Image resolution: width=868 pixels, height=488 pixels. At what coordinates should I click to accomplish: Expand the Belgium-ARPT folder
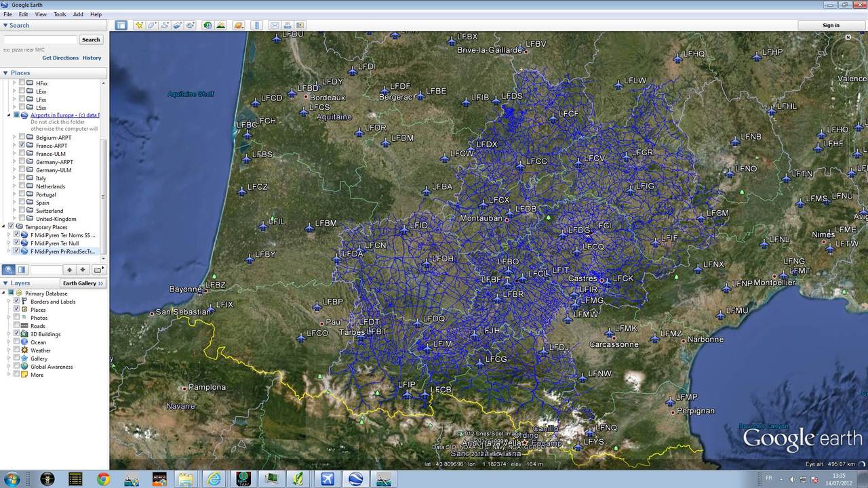[x=14, y=138]
